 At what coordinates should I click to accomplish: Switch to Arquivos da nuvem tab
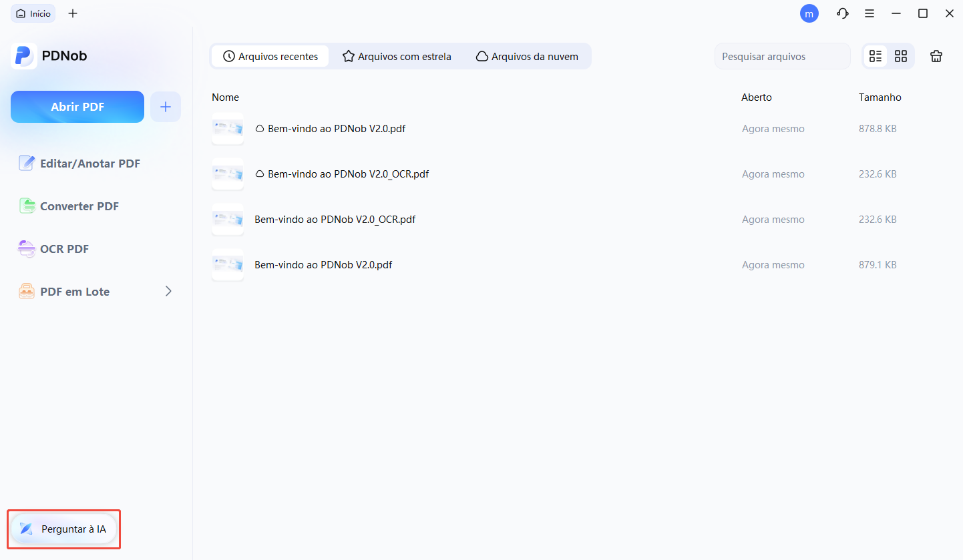pos(527,57)
